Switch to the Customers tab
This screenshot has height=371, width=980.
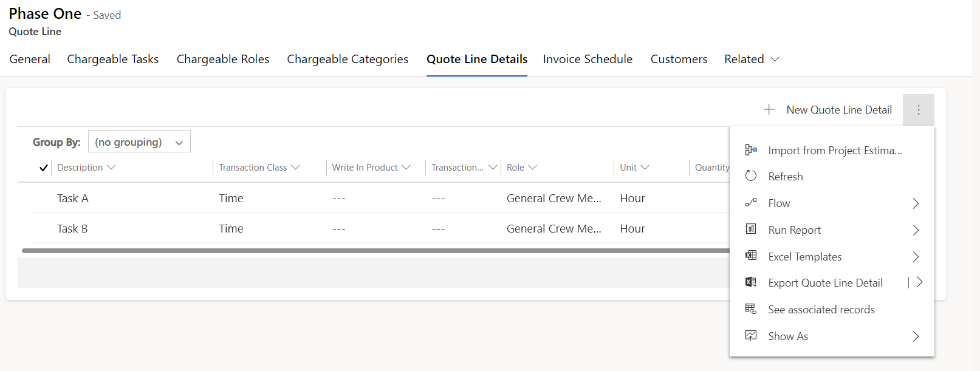click(679, 59)
